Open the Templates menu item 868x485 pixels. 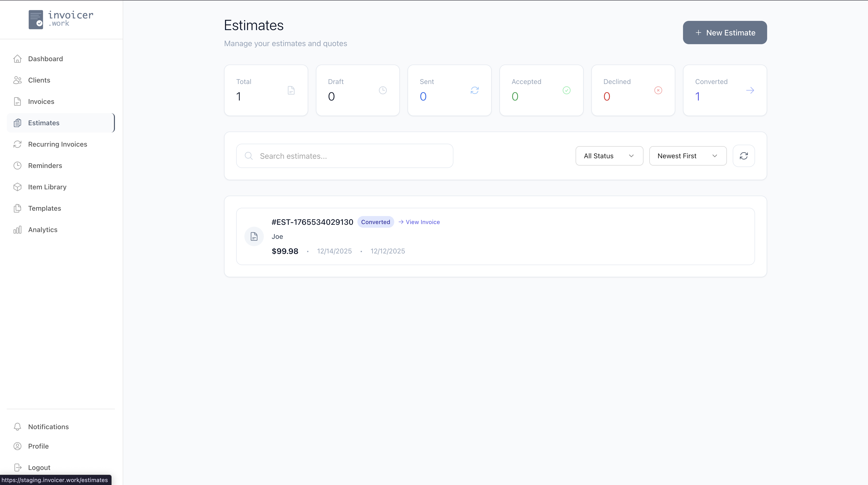(44, 209)
